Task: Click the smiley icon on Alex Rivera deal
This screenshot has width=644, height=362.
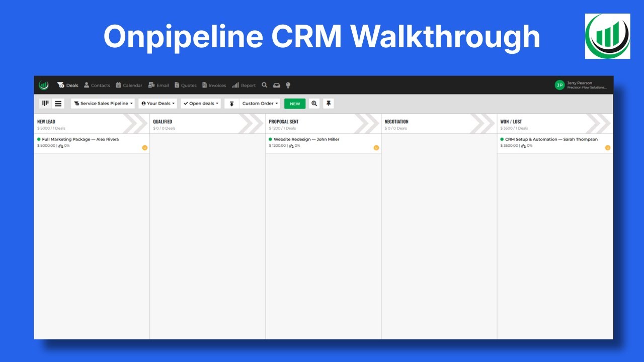Action: 145,148
